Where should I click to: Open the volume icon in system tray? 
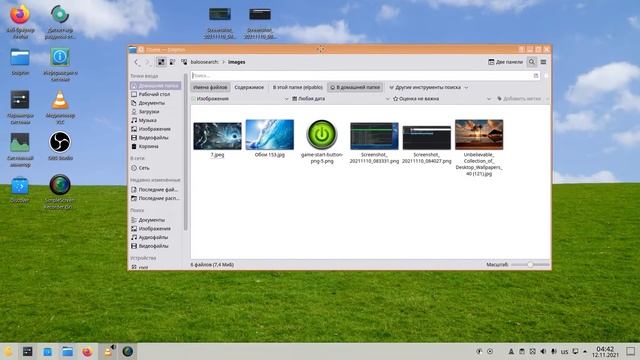(543, 351)
